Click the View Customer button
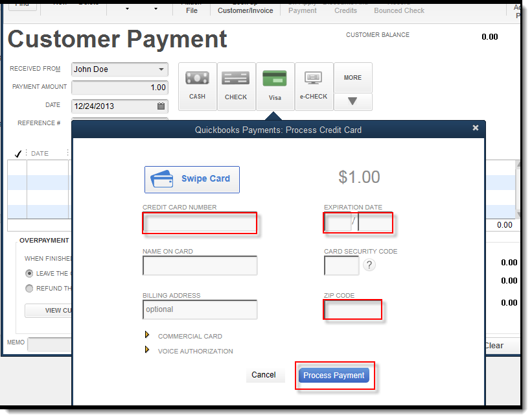This screenshot has height=419, width=532. [48, 311]
